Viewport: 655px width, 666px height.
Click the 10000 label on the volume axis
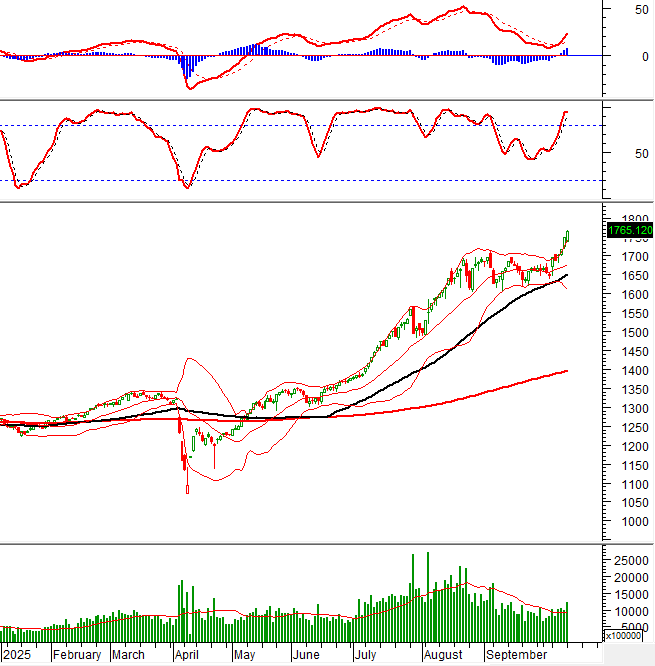tap(631, 612)
